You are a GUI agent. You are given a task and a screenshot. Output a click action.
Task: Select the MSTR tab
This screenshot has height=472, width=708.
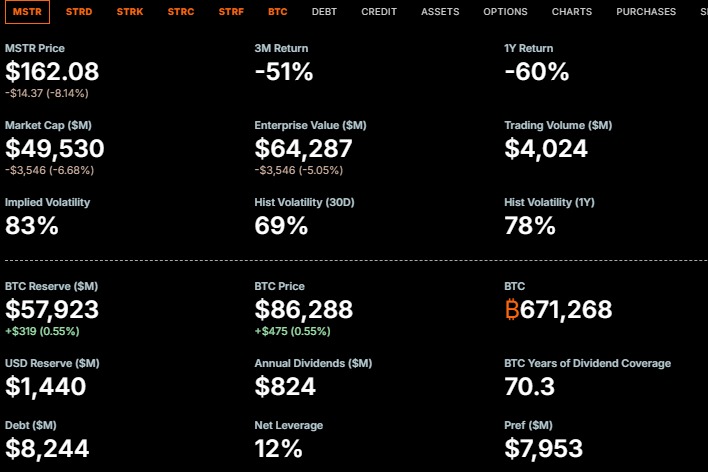pyautogui.click(x=27, y=12)
